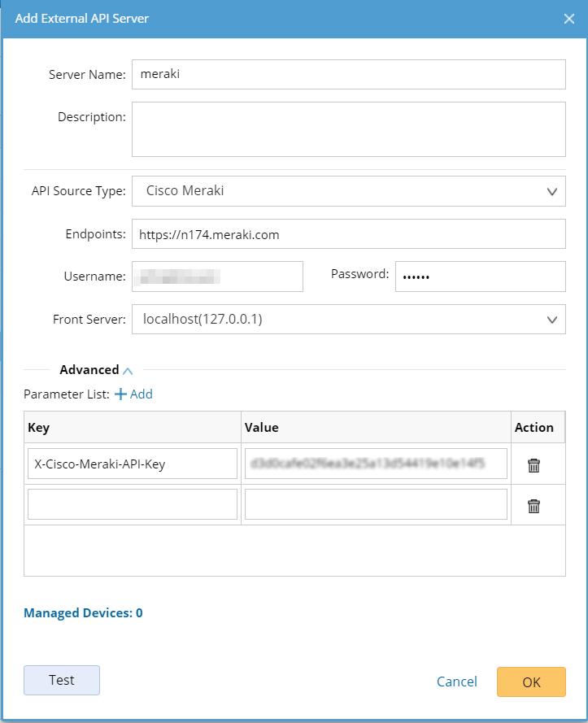Add a new parameter via Add link
Viewport: 588px width, 723px height.
coord(142,394)
